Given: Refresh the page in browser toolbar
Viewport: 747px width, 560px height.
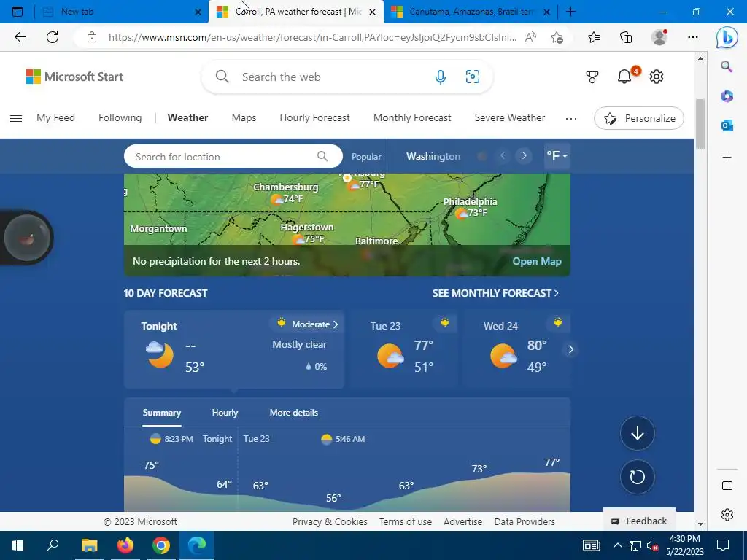Looking at the screenshot, I should tap(53, 37).
